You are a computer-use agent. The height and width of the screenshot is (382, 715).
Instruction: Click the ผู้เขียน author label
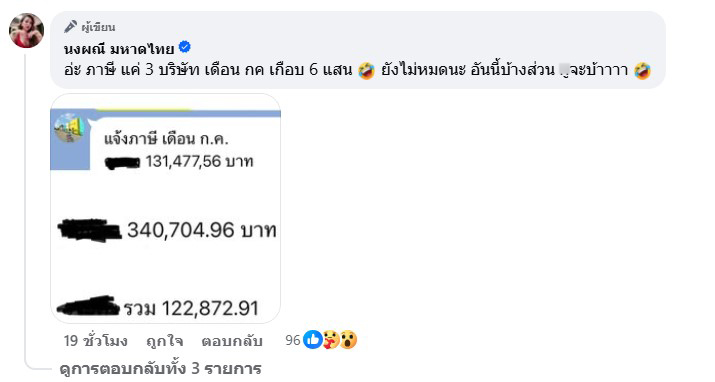pos(98,27)
